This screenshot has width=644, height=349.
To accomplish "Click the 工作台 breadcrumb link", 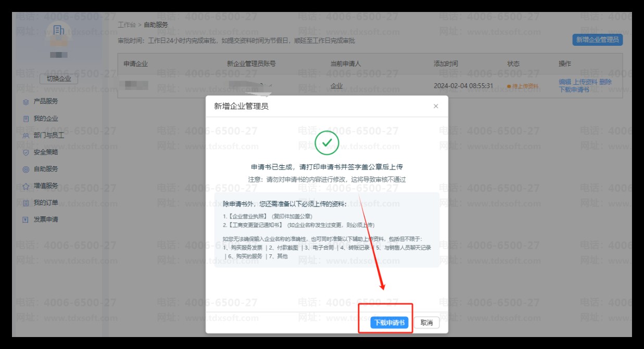I will [x=127, y=24].
